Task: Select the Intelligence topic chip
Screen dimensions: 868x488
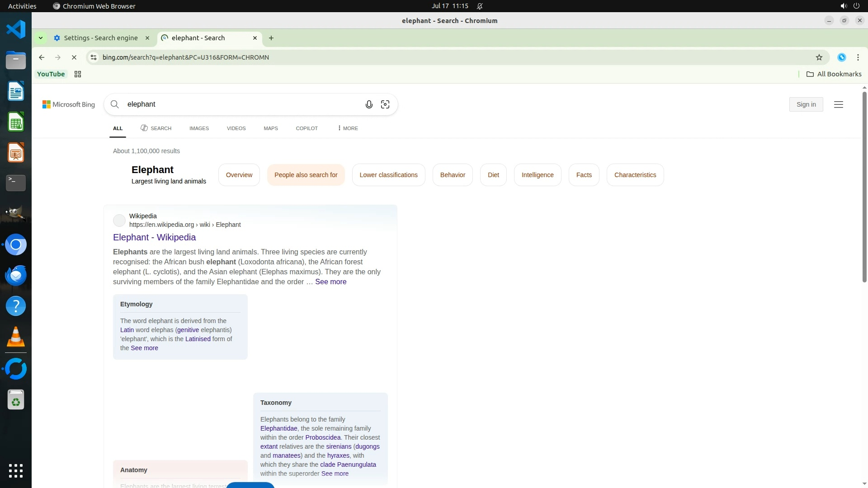Action: click(537, 175)
